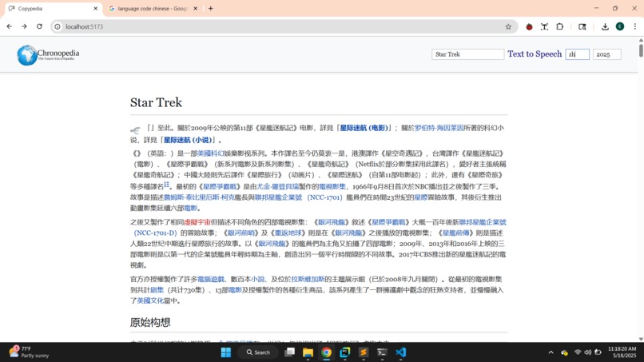Switch to Google Chrome on the taskbar
This screenshot has height=362, width=644.
coord(327,352)
